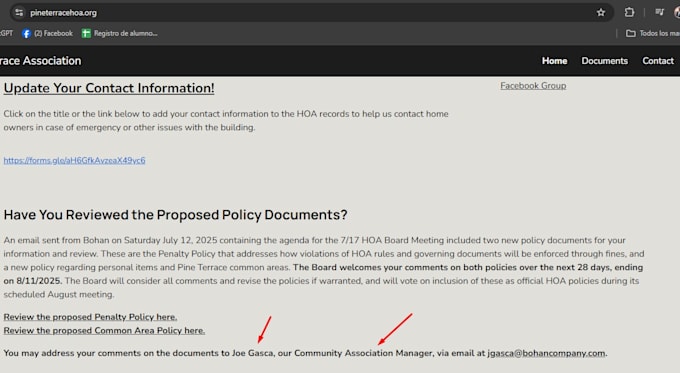Open the Todos los marcadores folder

[x=653, y=33]
